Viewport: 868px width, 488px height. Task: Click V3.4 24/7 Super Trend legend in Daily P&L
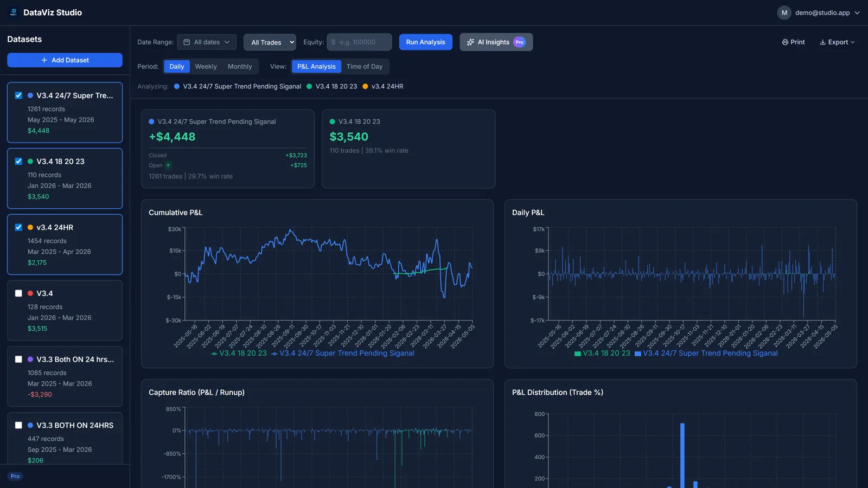(706, 353)
